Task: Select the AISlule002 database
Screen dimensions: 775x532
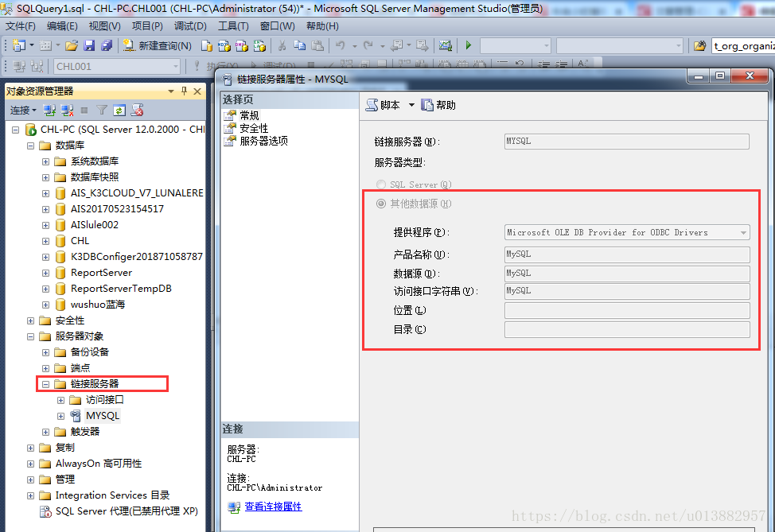Action: click(95, 225)
